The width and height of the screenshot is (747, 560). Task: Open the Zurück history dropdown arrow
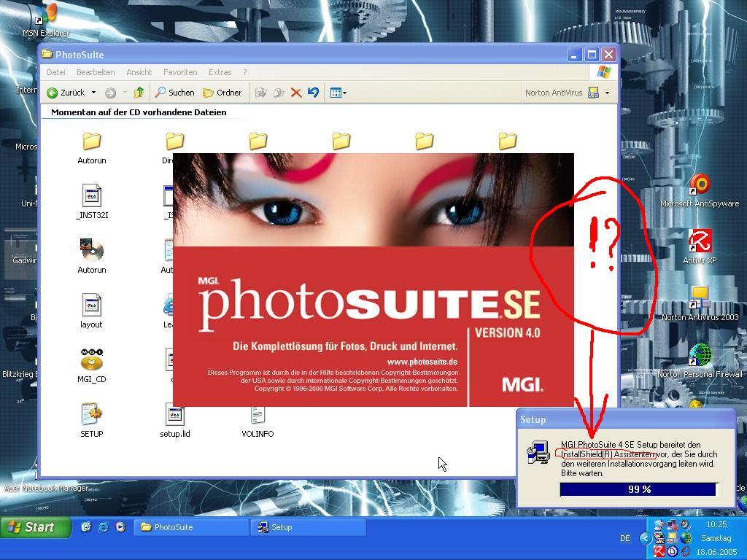tap(94, 93)
